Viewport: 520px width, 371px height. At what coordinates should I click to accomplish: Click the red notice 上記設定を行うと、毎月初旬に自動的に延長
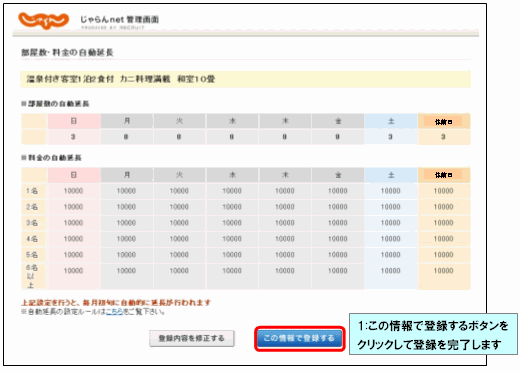(x=116, y=303)
